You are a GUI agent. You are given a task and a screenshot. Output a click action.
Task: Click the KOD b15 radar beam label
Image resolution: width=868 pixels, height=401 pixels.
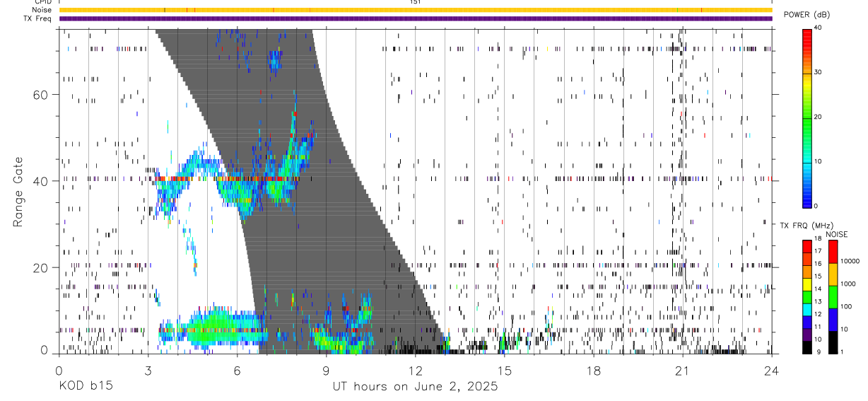[85, 386]
